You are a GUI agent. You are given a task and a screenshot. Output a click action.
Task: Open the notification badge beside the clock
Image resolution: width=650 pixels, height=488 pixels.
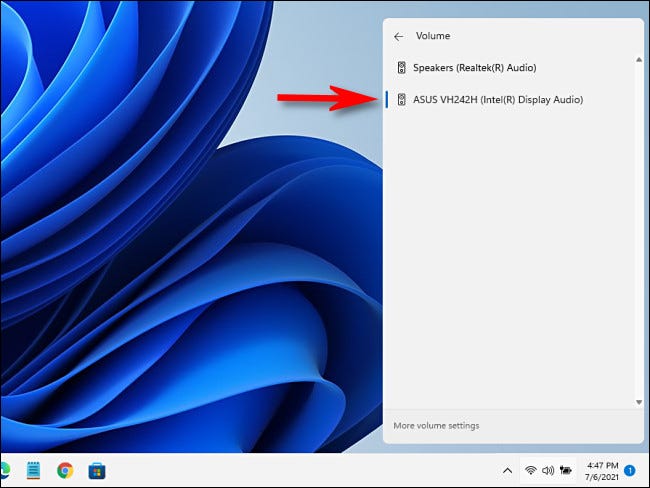tap(630, 469)
